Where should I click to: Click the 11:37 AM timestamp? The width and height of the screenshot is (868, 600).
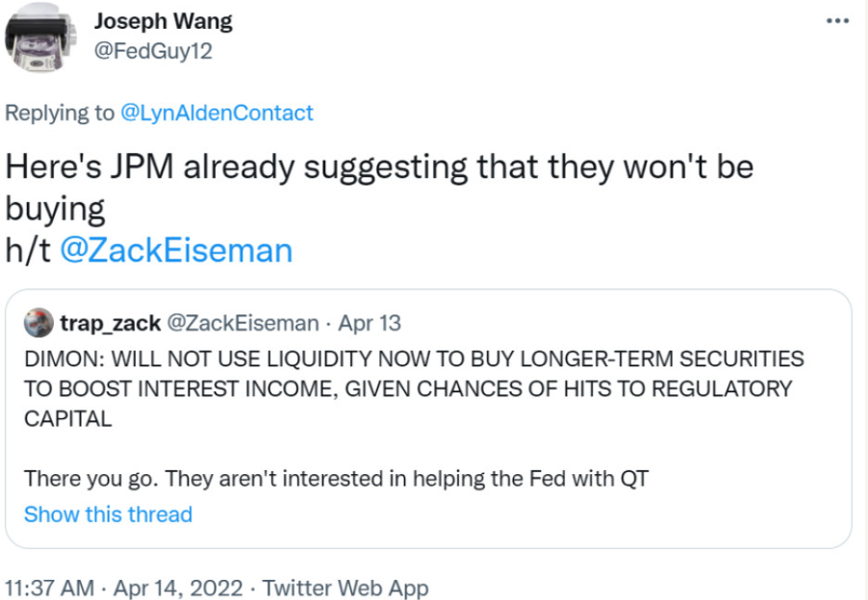pyautogui.click(x=50, y=587)
